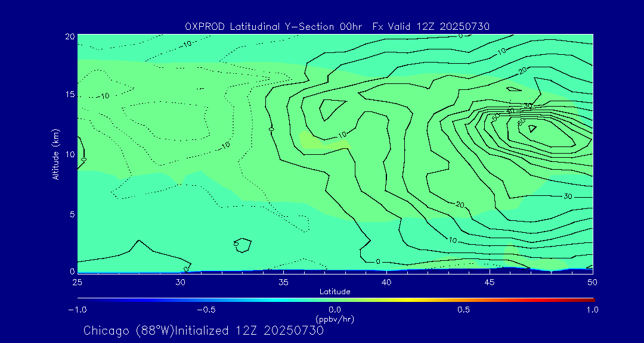
Task: Click the 0.5 colorbar tick label
Action: 463,310
